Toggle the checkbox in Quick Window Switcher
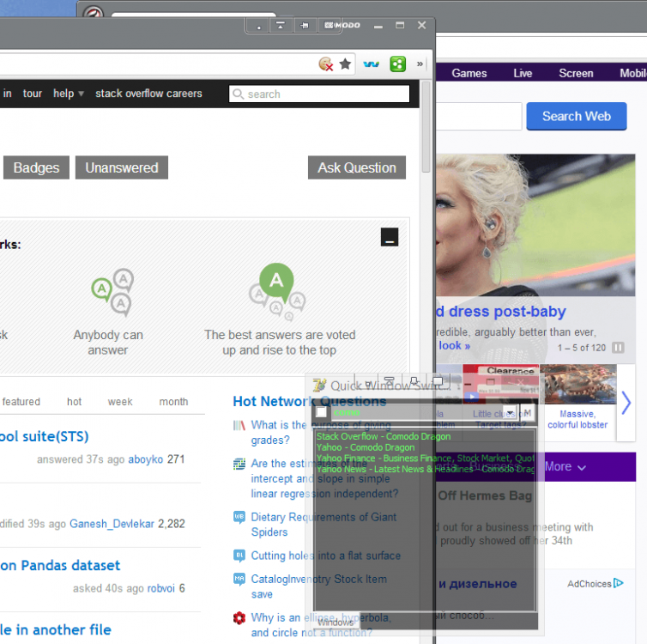The width and height of the screenshot is (647, 644). coord(321,412)
